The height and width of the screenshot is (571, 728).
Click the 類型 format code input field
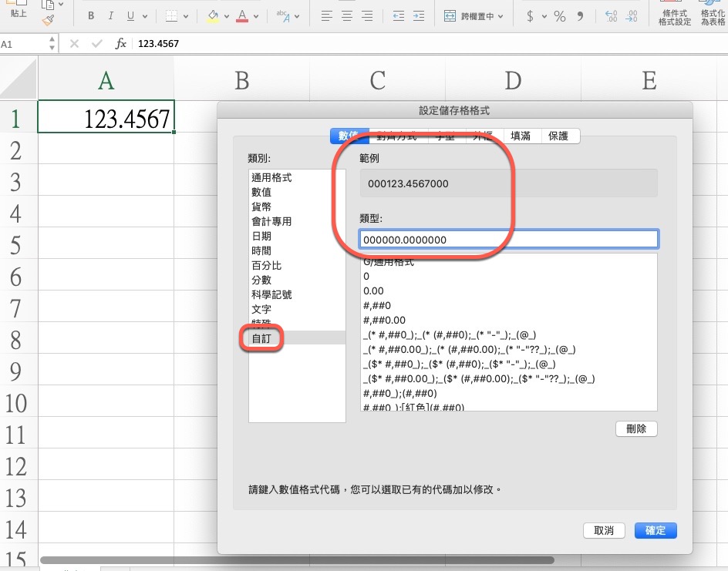point(508,240)
